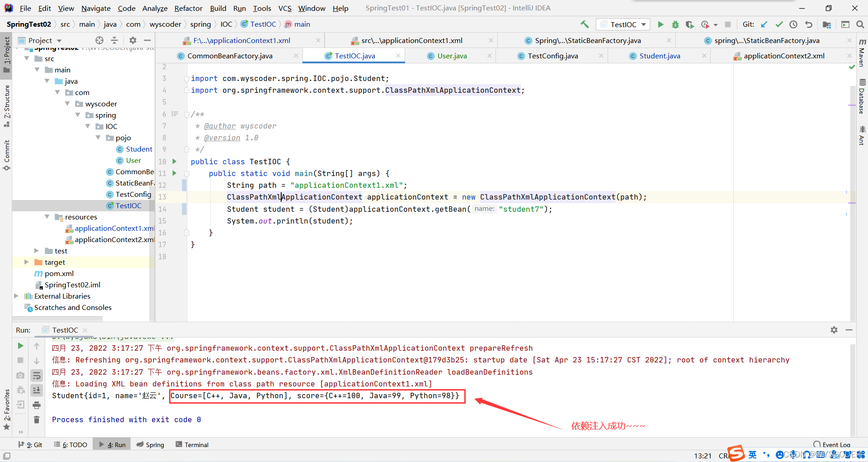This screenshot has height=462, width=868.
Task: Build project with the hammer icon
Action: [585, 24]
